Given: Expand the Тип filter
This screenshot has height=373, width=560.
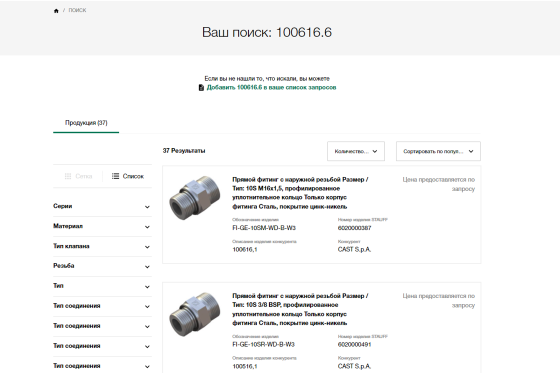Looking at the screenshot, I should [x=102, y=286].
